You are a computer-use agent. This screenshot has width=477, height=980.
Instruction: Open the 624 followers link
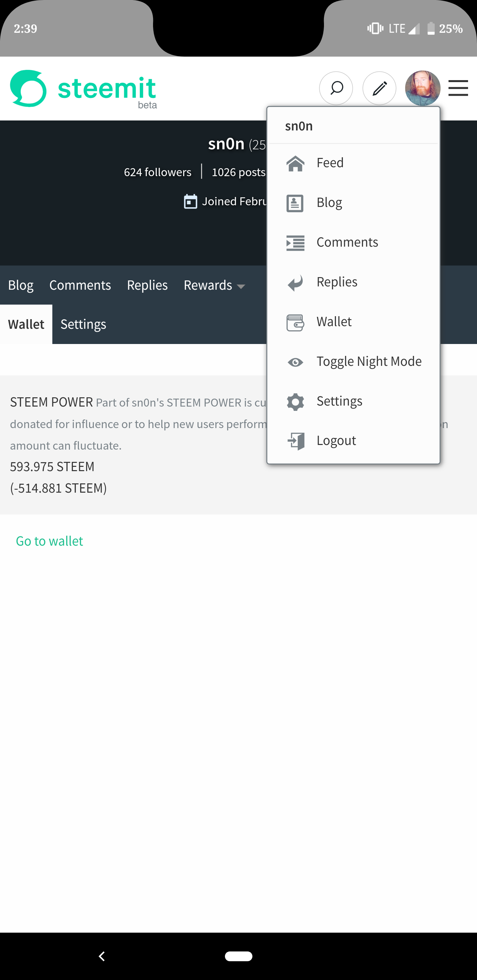pyautogui.click(x=158, y=172)
